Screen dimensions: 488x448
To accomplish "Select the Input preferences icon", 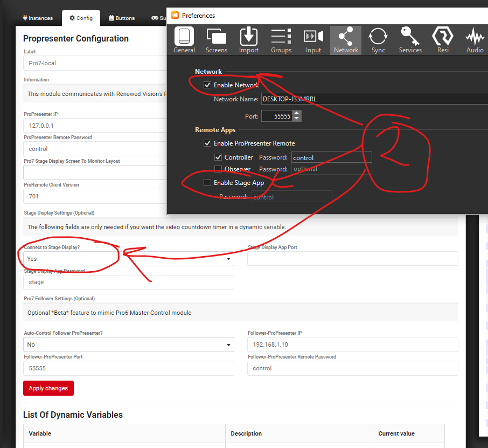I will click(x=313, y=39).
